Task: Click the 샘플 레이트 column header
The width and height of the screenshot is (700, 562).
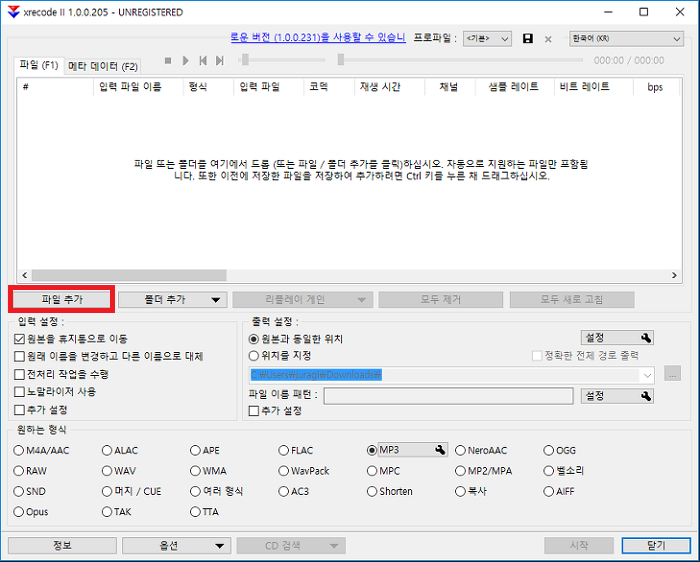Action: pyautogui.click(x=514, y=87)
